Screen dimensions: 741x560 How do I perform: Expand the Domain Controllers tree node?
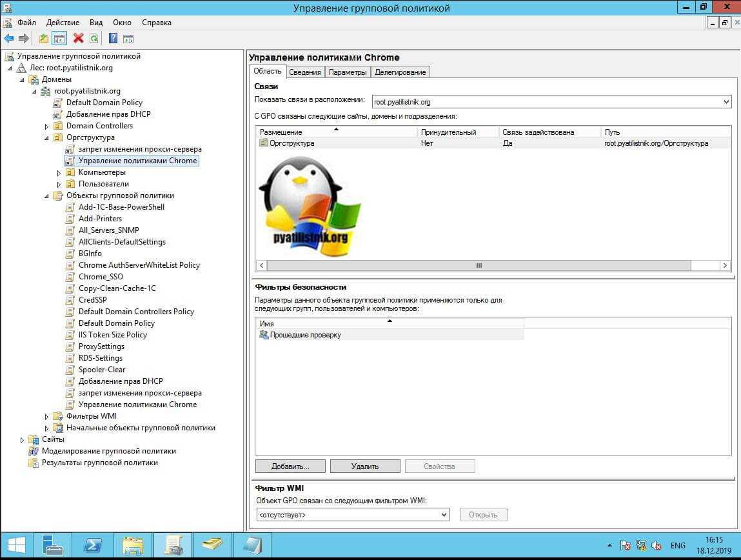point(46,126)
